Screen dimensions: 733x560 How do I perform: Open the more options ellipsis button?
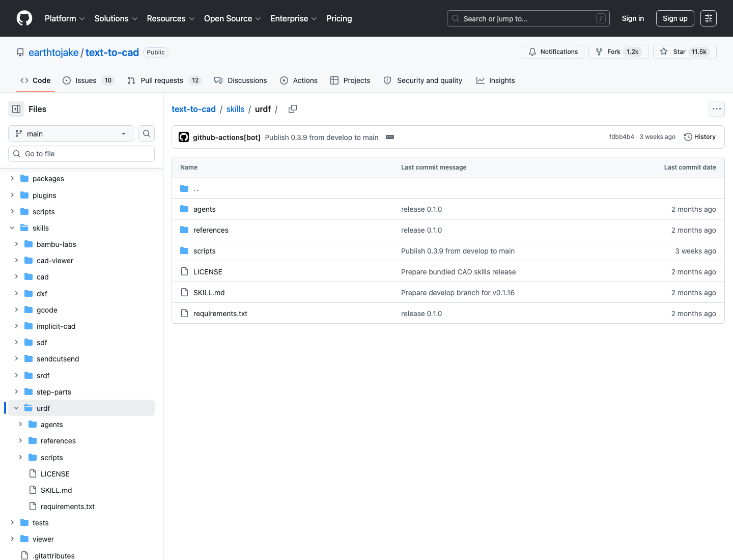coord(717,109)
